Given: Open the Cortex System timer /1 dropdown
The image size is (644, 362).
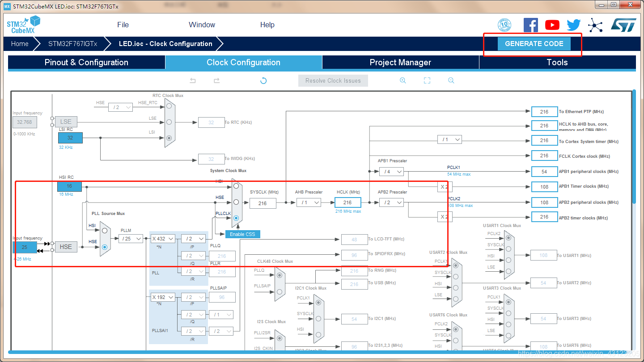Looking at the screenshot, I should coord(449,139).
